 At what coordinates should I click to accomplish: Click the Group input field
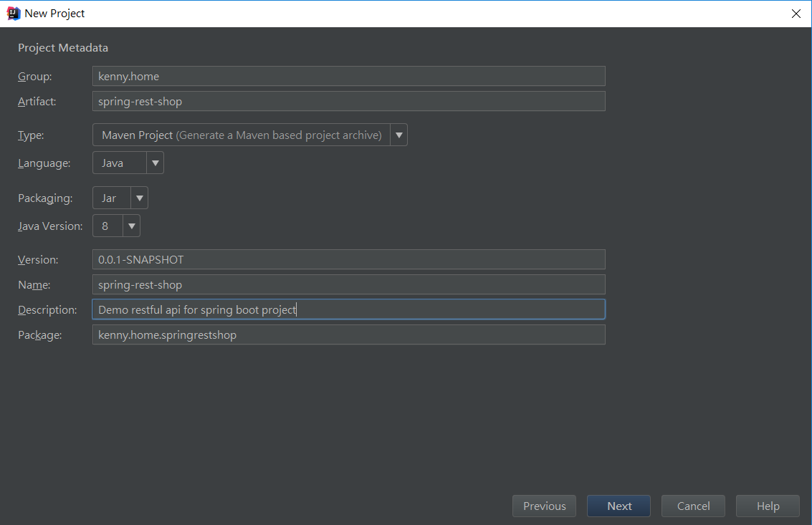pyautogui.click(x=348, y=76)
